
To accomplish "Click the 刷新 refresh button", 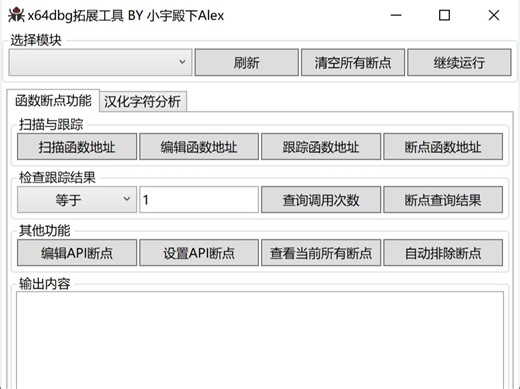I will (x=247, y=62).
